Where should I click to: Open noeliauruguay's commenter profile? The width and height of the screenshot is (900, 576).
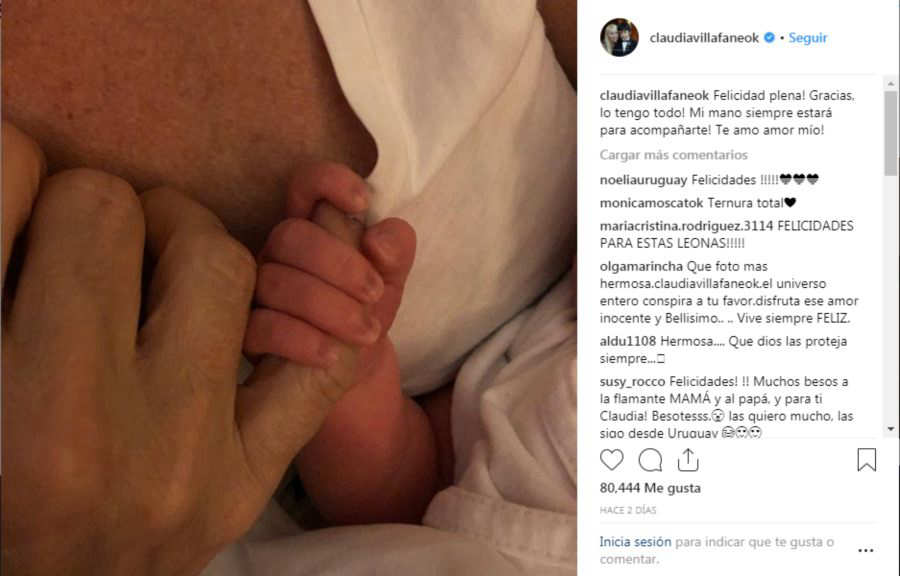pyautogui.click(x=643, y=180)
